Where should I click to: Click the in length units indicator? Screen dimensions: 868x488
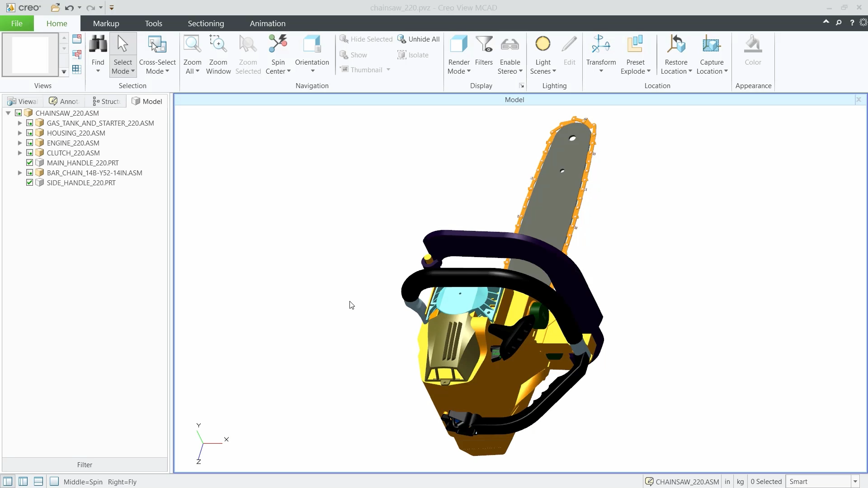[727, 482]
